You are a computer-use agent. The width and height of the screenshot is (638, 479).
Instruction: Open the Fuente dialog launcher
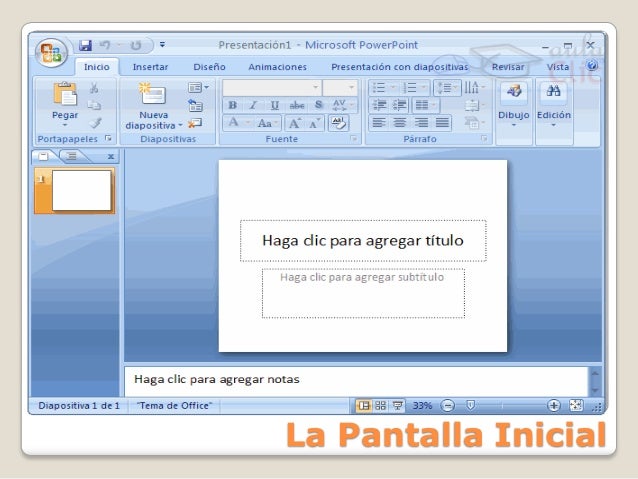(x=354, y=139)
